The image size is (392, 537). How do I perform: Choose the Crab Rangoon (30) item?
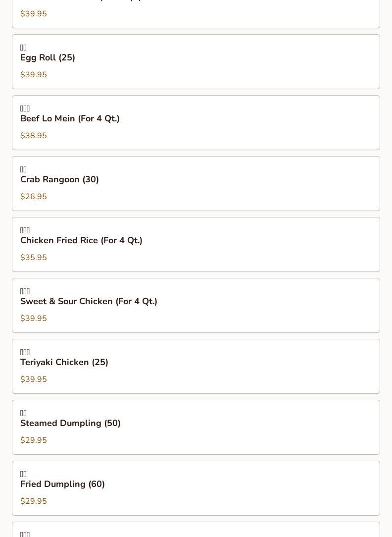tap(59, 180)
